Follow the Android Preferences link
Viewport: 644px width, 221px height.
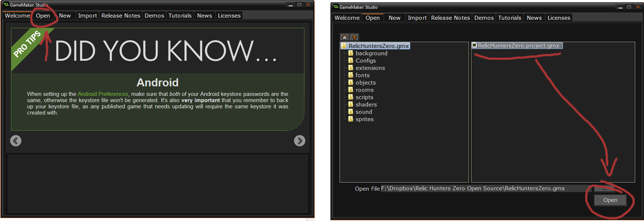(x=103, y=94)
